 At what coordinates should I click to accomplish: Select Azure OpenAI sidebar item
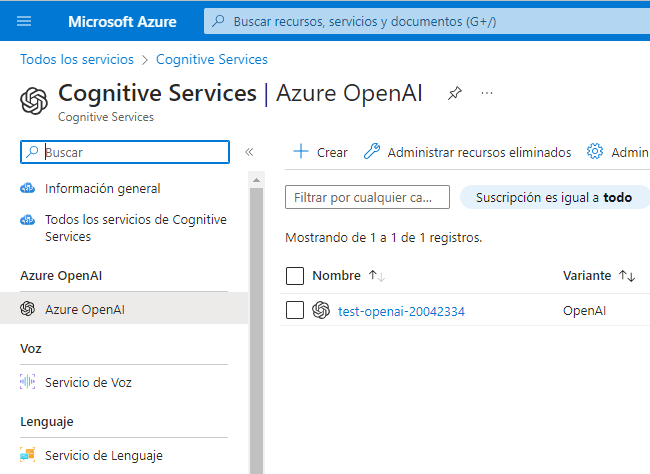point(124,309)
